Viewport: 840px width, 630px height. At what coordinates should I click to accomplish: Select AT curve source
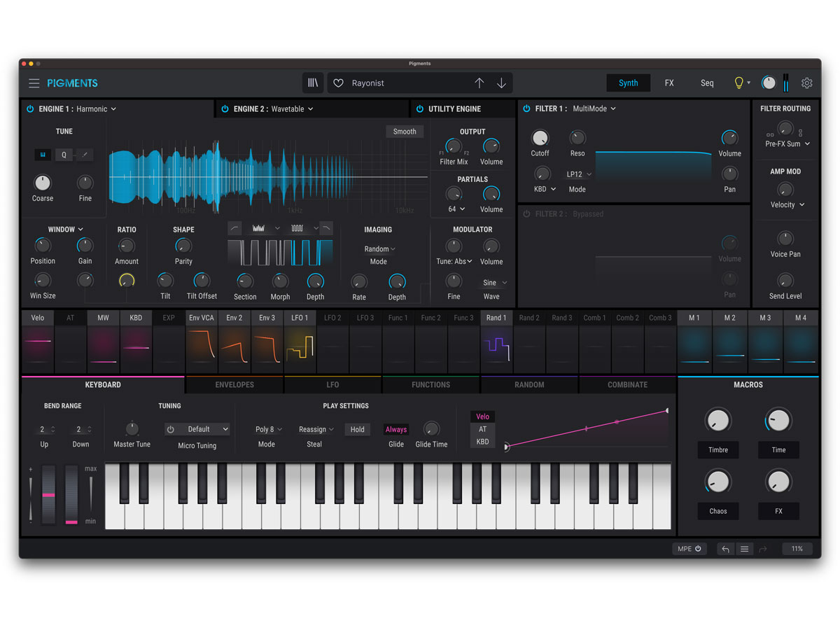tap(482, 429)
